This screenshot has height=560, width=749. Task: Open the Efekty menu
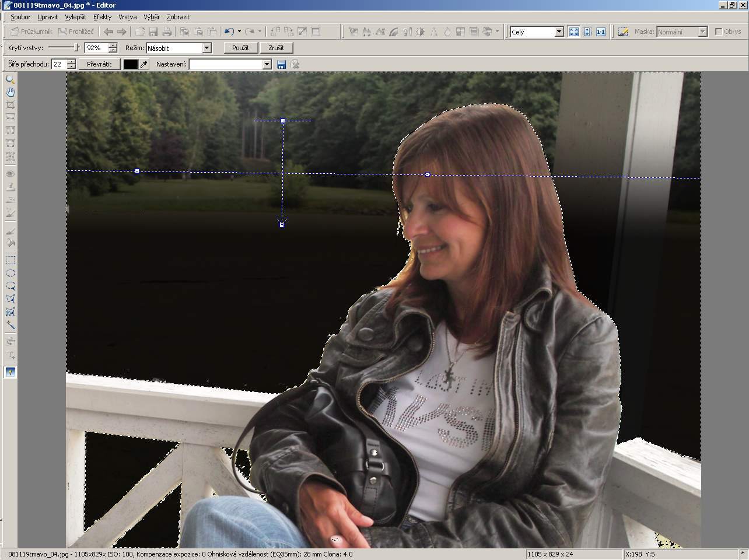[x=102, y=17]
